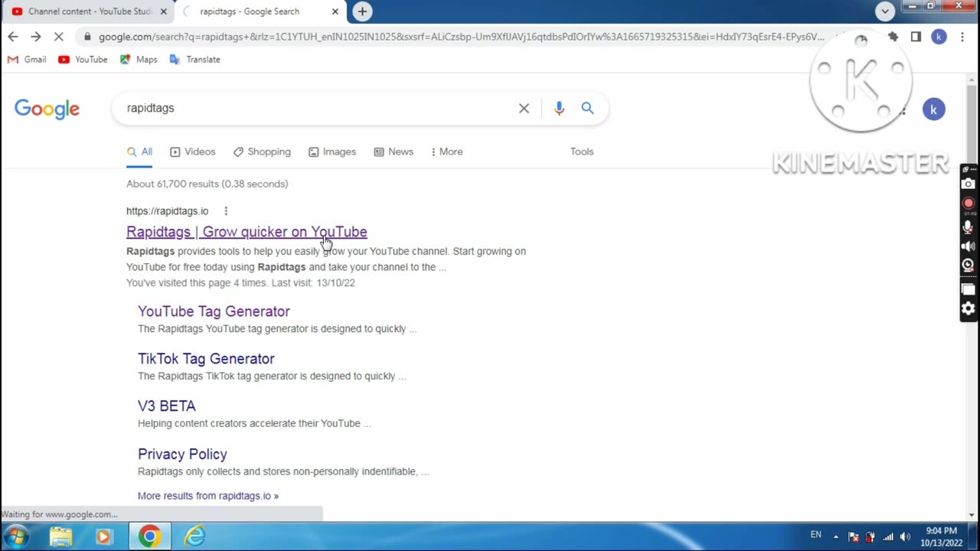The image size is (980, 551).
Task: Open Translate bookmark
Action: pos(194,59)
